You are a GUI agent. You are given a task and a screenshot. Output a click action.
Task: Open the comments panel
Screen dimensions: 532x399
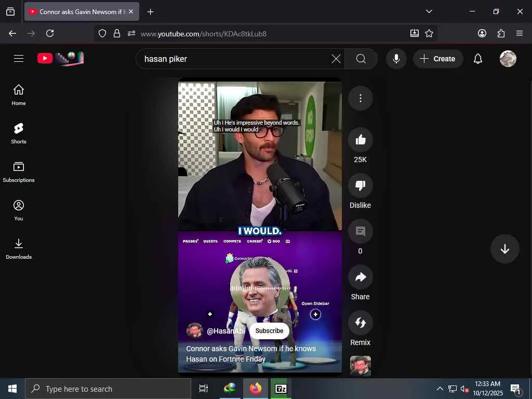361,231
